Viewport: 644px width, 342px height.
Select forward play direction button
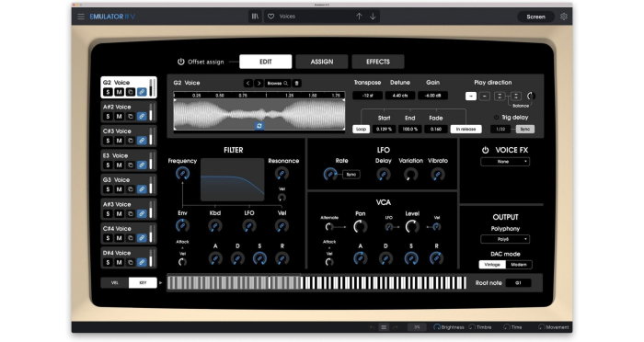tap(471, 96)
